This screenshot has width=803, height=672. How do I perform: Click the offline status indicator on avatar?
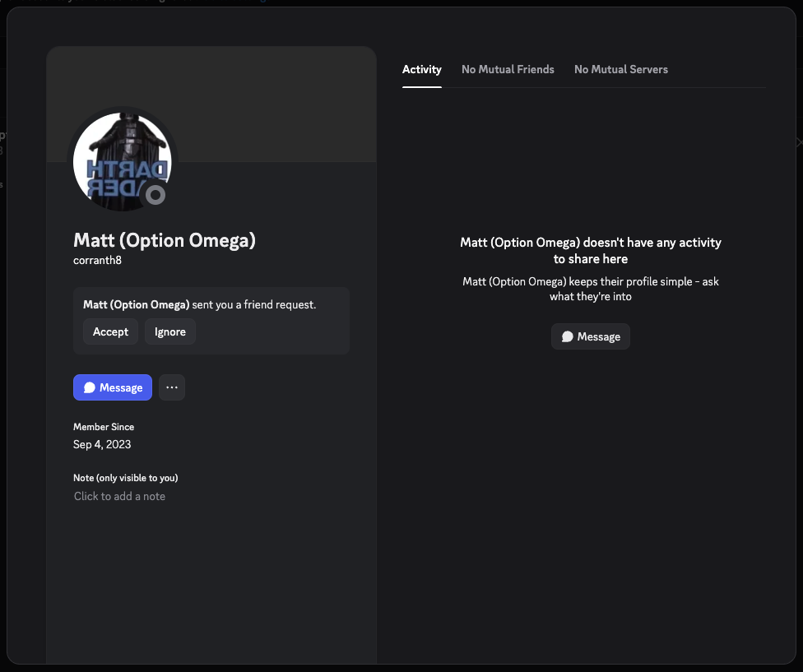155,195
